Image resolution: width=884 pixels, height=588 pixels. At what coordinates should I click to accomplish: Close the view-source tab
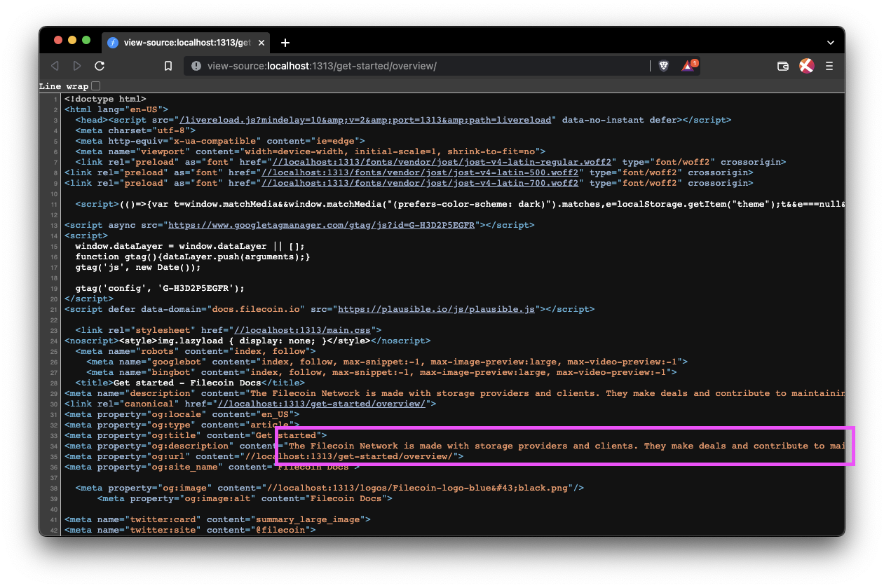pos(261,43)
